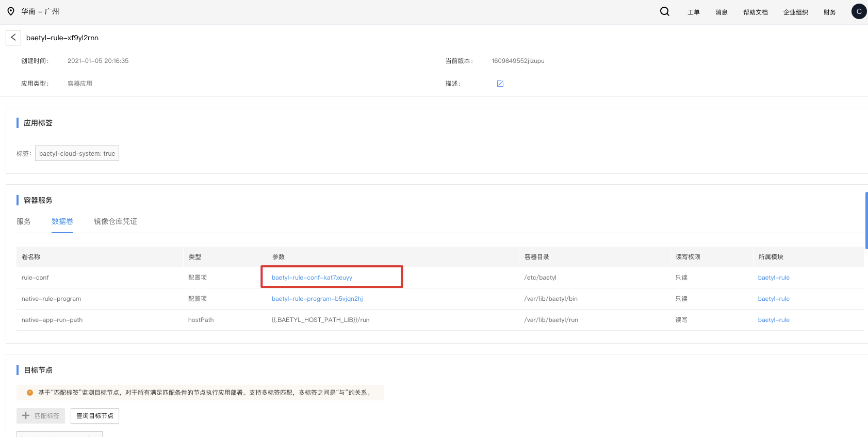Click the hostPath type cell
868x437 pixels.
201,320
